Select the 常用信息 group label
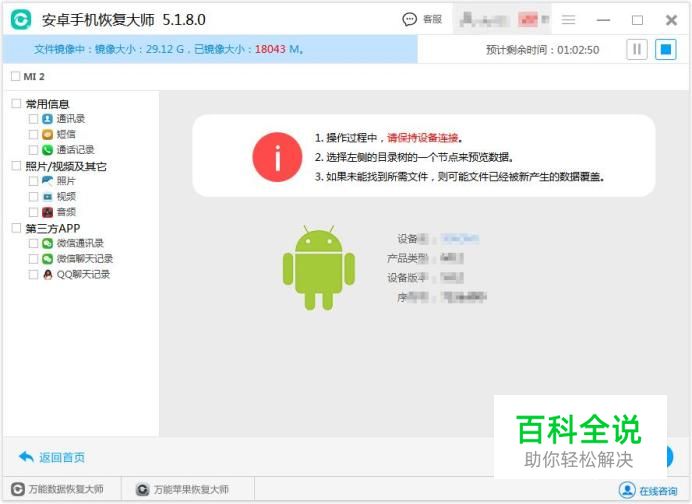Image resolution: width=692 pixels, height=504 pixels. click(48, 104)
